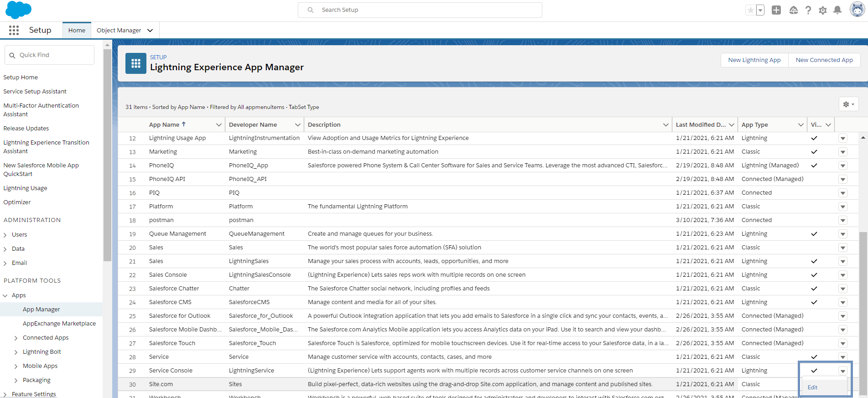868x398 pixels.
Task: Expand the Mobile Apps tree node
Action: [16, 367]
